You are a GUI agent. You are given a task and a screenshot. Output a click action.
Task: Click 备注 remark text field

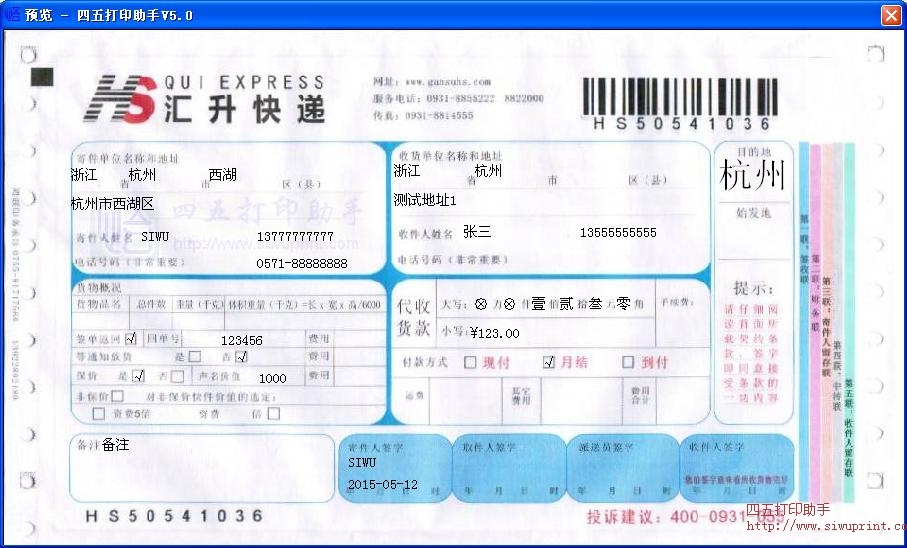click(x=202, y=468)
